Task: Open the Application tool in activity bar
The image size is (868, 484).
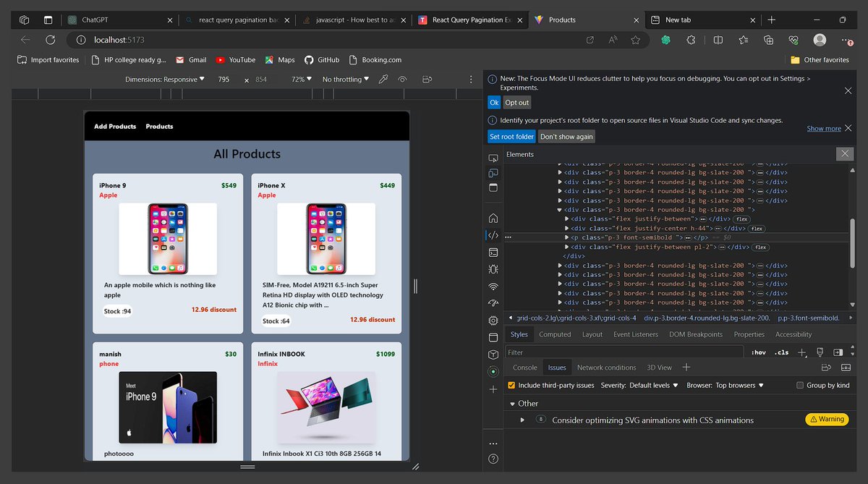Action: click(493, 337)
